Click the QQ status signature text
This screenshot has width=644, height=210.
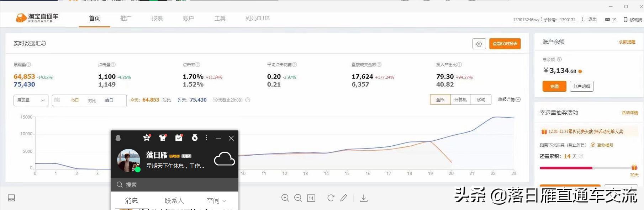click(x=175, y=166)
